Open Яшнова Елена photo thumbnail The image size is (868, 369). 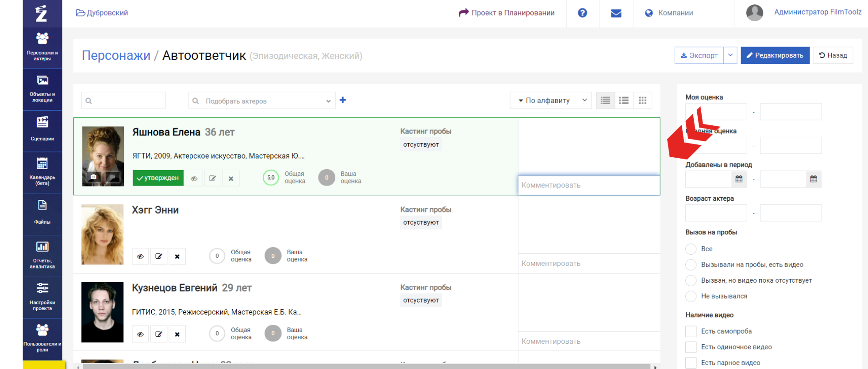click(103, 156)
